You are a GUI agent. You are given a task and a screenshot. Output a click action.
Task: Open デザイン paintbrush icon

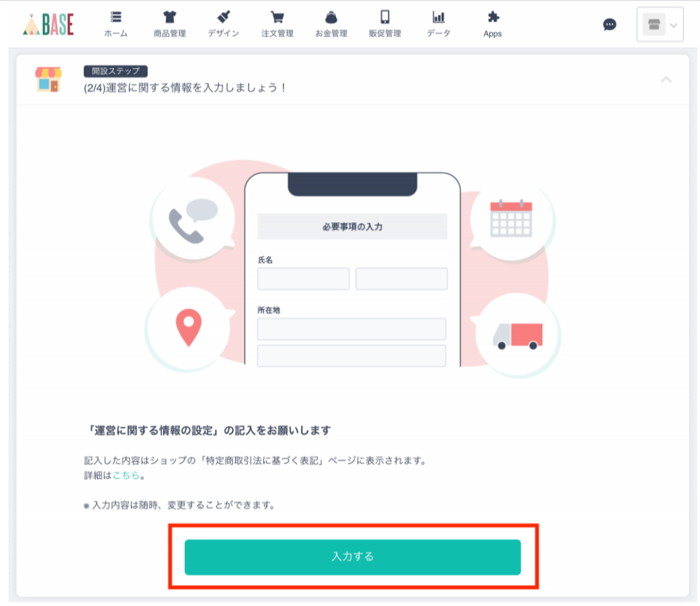pos(223,17)
